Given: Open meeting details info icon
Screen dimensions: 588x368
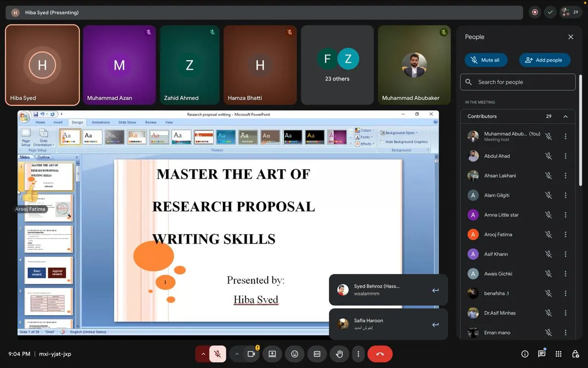Looking at the screenshot, I should [x=525, y=354].
